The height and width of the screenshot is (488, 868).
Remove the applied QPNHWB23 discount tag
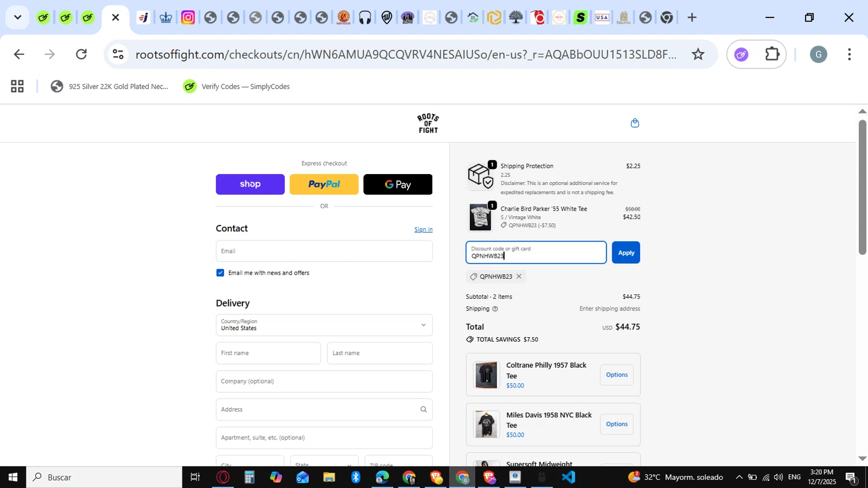(519, 276)
